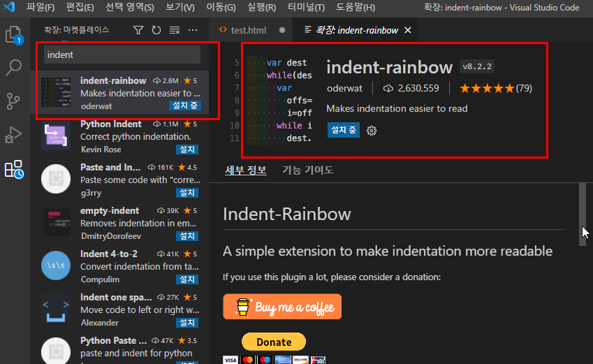The height and width of the screenshot is (364, 593).
Task: Open the 파일(F) menu
Action: (x=41, y=7)
